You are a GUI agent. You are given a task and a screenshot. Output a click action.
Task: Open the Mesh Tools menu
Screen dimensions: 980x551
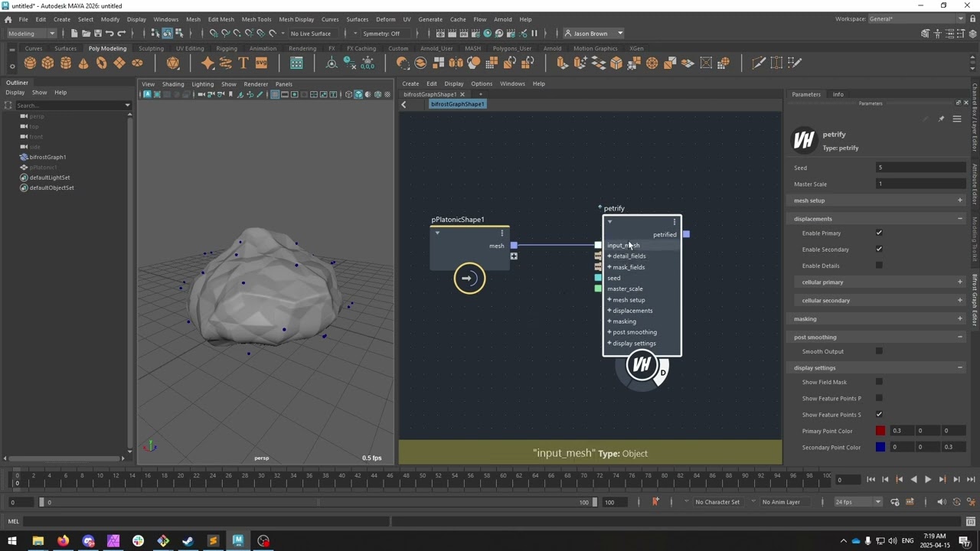(256, 19)
